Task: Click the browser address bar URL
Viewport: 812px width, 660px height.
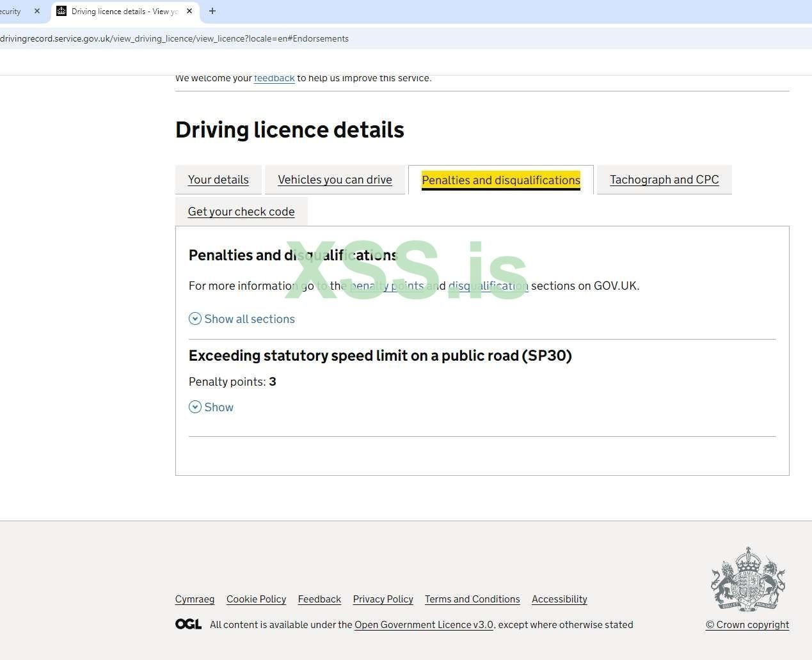Action: click(174, 38)
